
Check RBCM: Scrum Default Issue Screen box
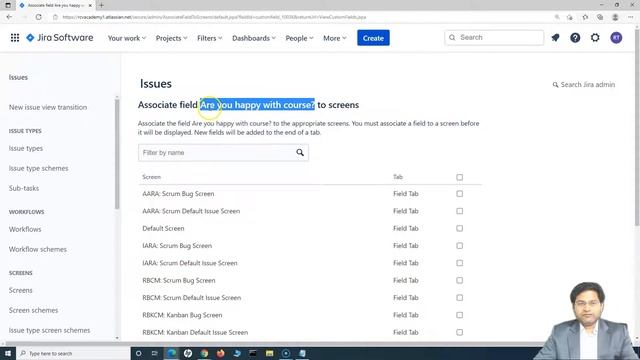click(460, 298)
